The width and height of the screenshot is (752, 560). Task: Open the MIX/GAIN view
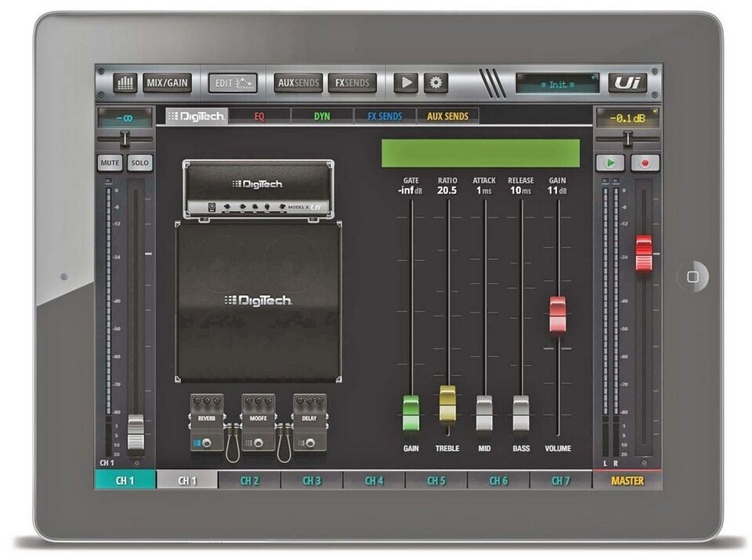pos(167,83)
